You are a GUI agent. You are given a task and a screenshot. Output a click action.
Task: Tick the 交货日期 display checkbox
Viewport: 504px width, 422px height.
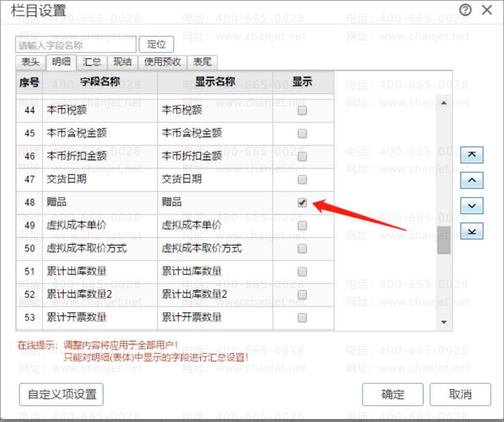click(x=302, y=179)
